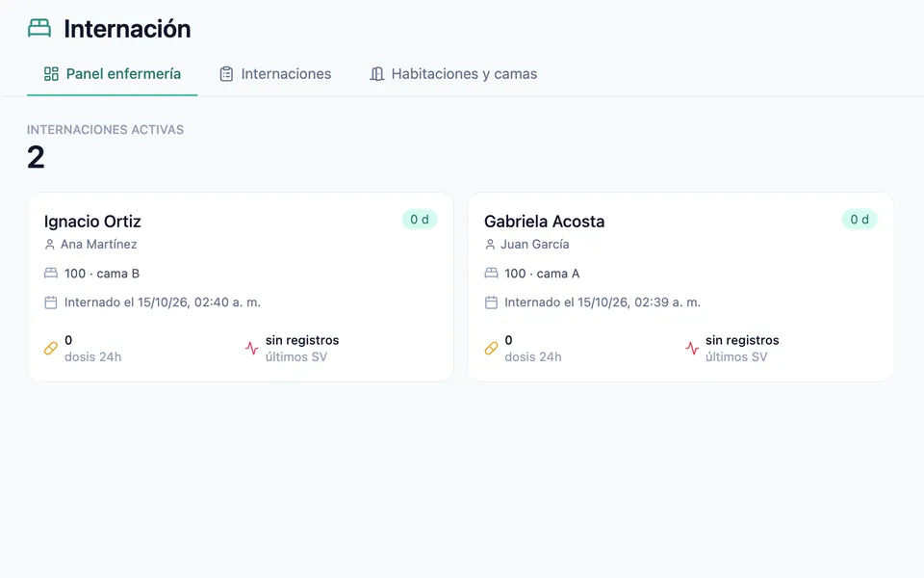Click the text 100 · cama B
The width and height of the screenshot is (924, 578).
(102, 274)
